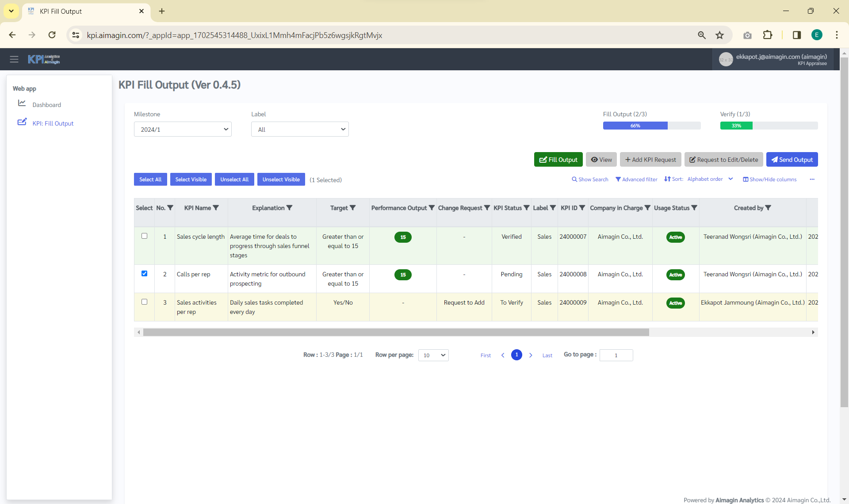Bookmark this page with star icon

click(720, 35)
